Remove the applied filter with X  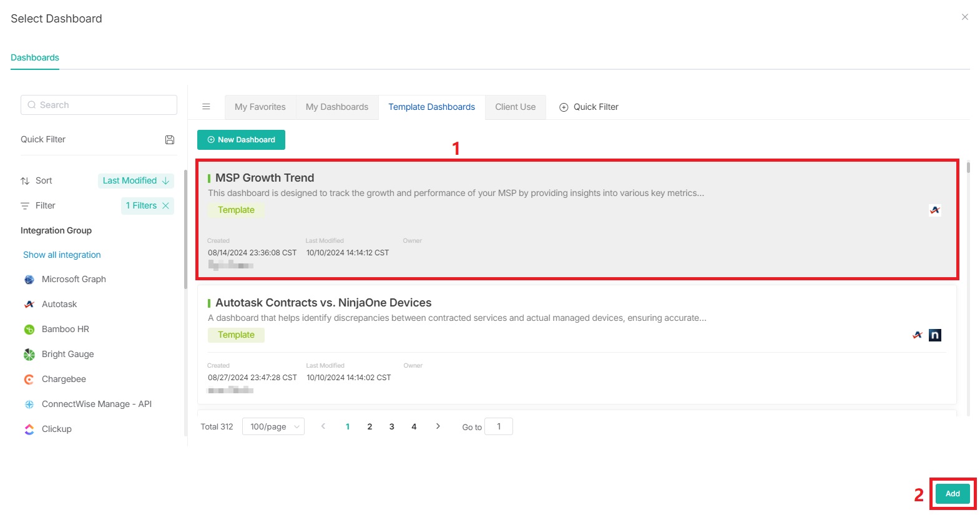[166, 205]
